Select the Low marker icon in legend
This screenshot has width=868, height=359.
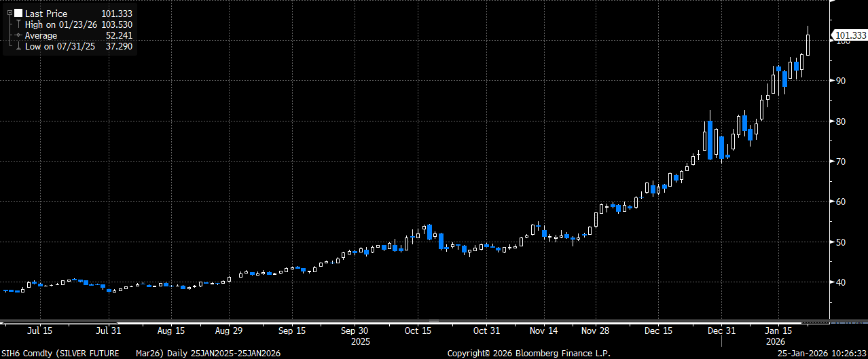[x=18, y=46]
